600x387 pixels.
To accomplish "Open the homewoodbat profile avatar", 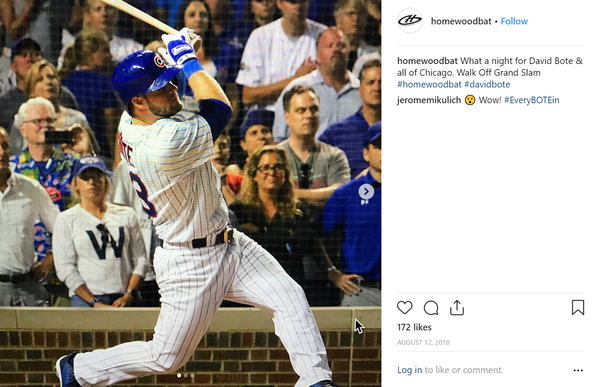I will (410, 21).
